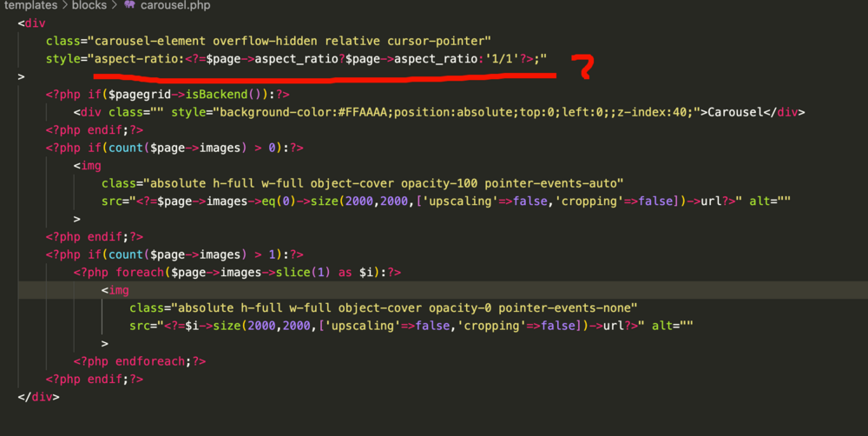Click first '<?php endif;?>' line
Image resolution: width=868 pixels, height=436 pixels.
tap(95, 130)
